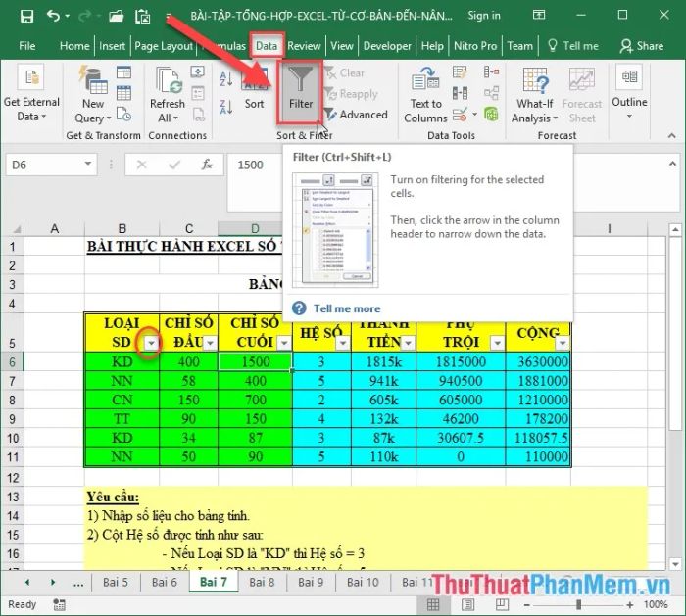The image size is (686, 616).
Task: Open filter dropdown for CHỈ SỐ CUỐI column
Action: pos(284,343)
